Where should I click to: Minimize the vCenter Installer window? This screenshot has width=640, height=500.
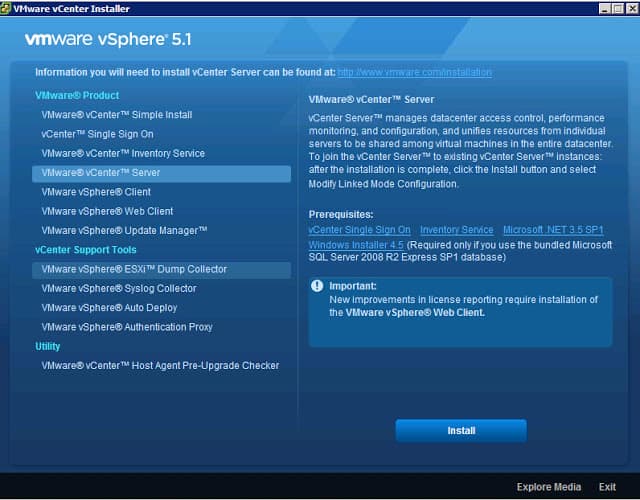[x=604, y=9]
